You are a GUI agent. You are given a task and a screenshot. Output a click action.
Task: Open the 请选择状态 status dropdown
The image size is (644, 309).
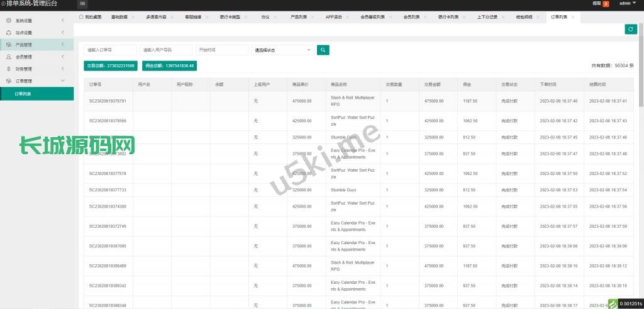282,50
